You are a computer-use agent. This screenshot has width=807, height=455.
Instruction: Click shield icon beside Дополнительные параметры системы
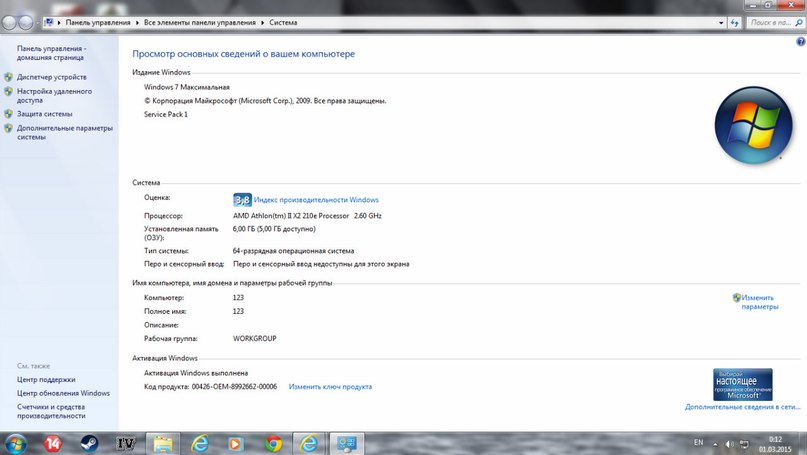[x=8, y=128]
